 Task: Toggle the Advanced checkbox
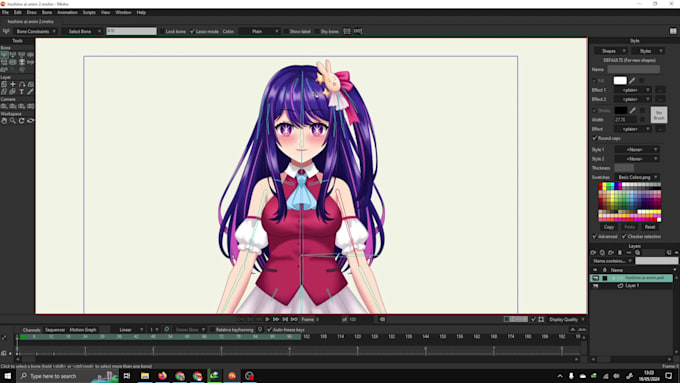click(x=595, y=236)
